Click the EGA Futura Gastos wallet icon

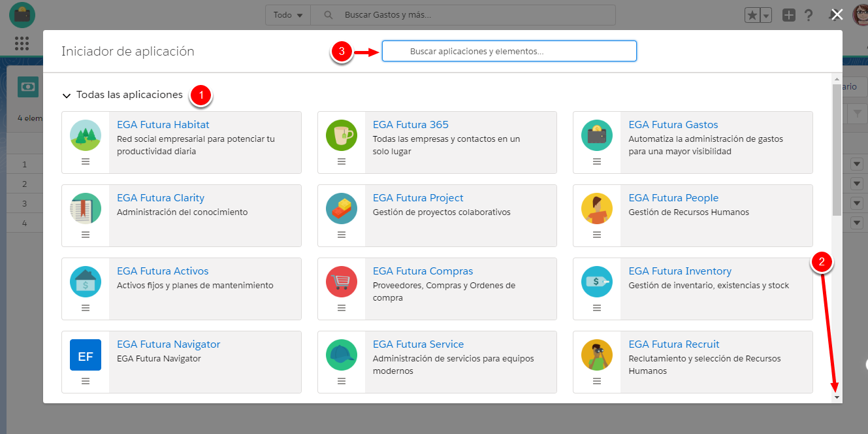[597, 135]
